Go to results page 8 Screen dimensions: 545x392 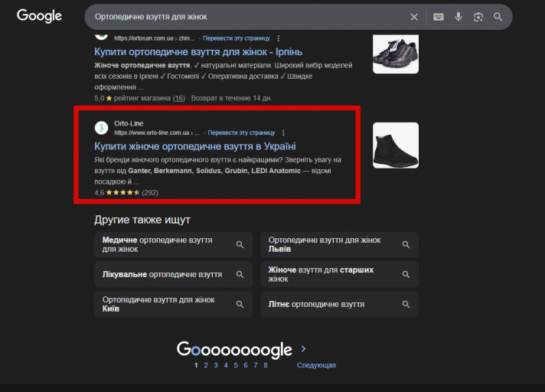(266, 365)
